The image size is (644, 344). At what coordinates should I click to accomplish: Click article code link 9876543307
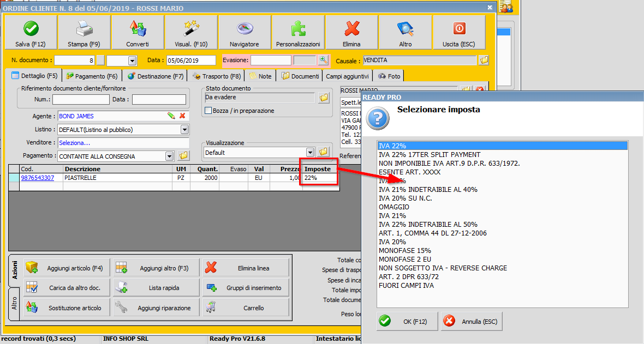pos(37,178)
